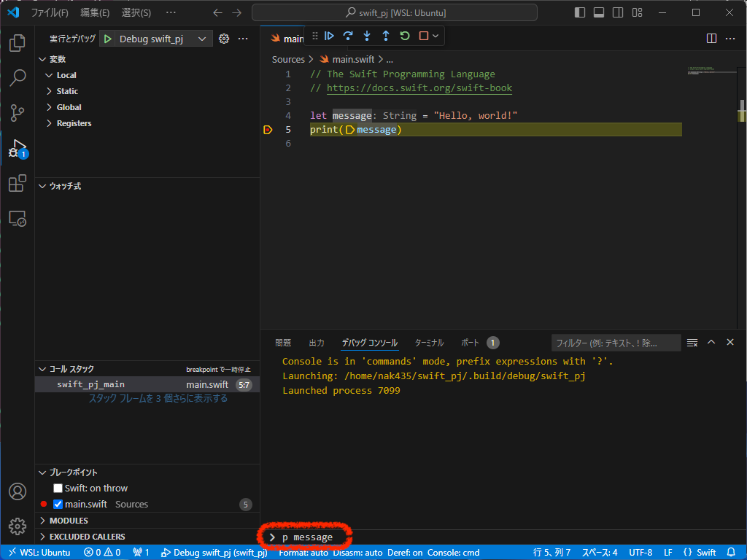
Task: Toggle secondary side bar layout icon
Action: [x=618, y=13]
